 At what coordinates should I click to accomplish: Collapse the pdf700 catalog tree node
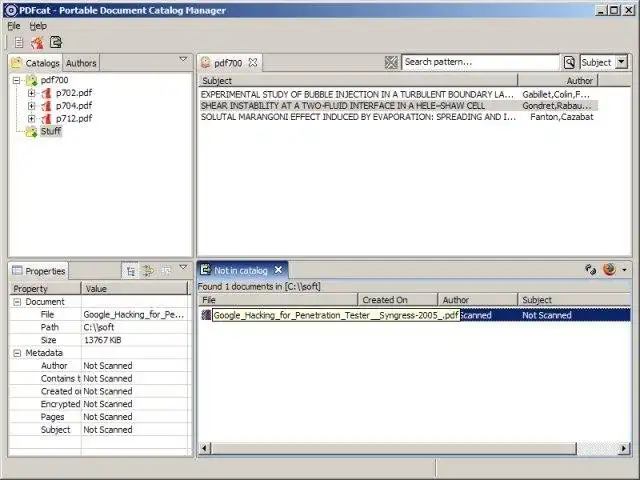pos(16,80)
